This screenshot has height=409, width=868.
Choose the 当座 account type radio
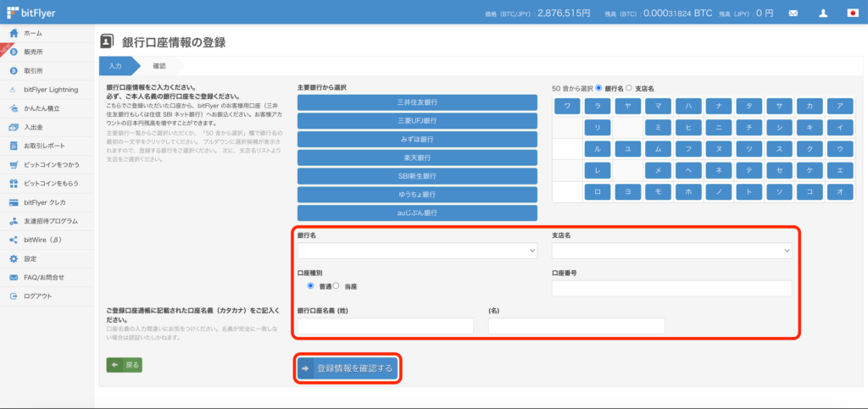336,285
